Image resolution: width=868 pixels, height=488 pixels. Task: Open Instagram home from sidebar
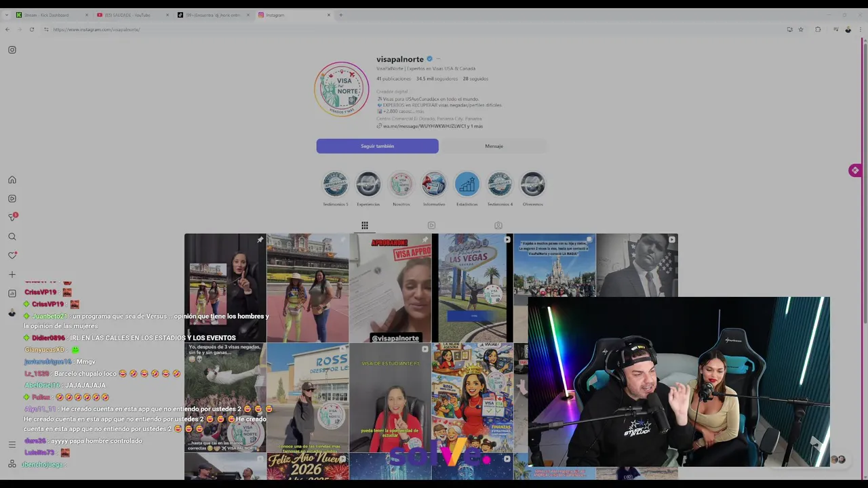[x=12, y=180]
